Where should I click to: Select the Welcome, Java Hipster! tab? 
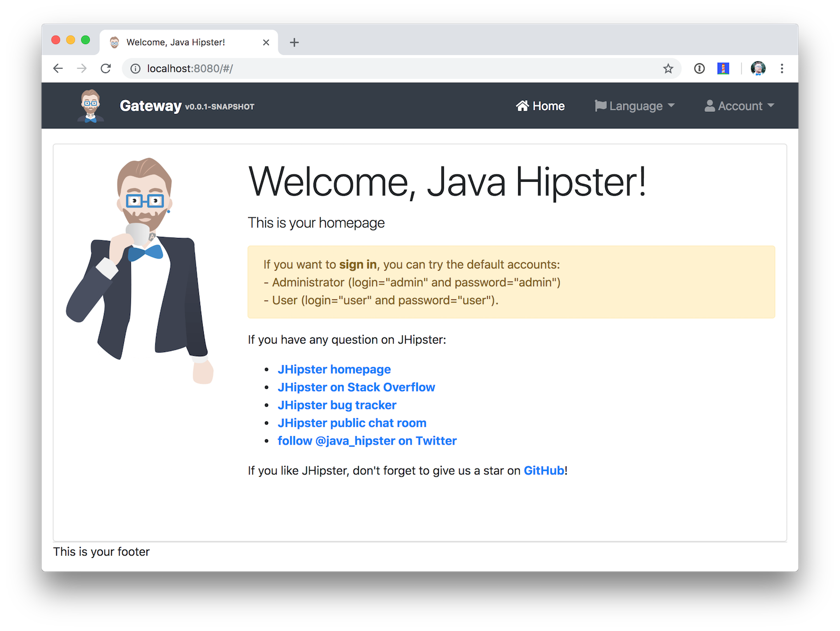point(175,43)
